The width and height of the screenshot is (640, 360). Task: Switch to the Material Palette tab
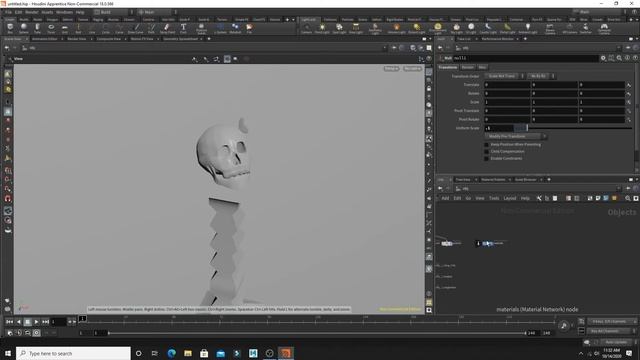(493, 180)
